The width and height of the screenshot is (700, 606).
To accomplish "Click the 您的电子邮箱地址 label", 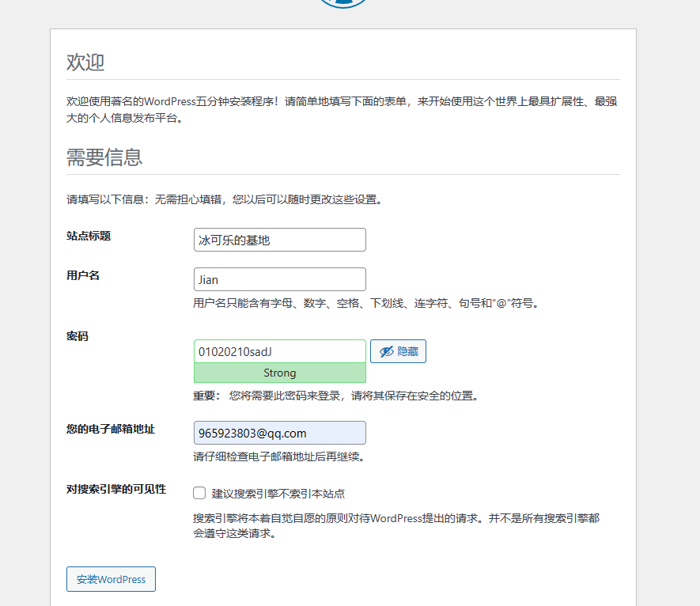I will pyautogui.click(x=111, y=429).
